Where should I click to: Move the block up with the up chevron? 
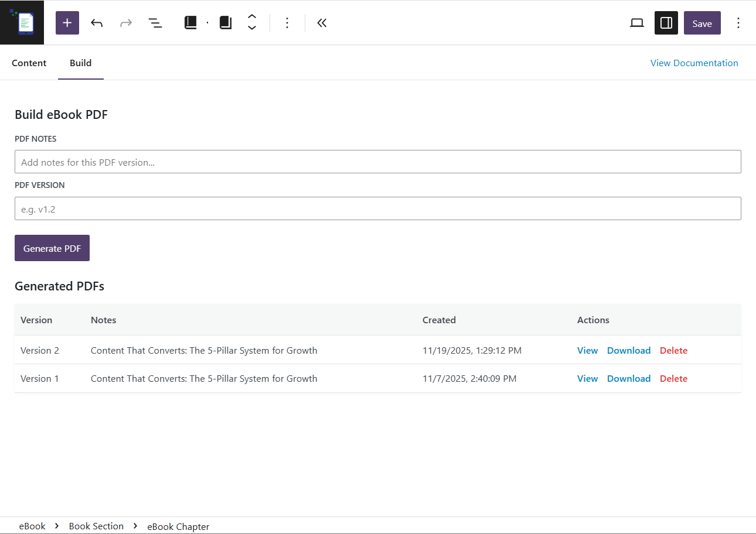[252, 16]
